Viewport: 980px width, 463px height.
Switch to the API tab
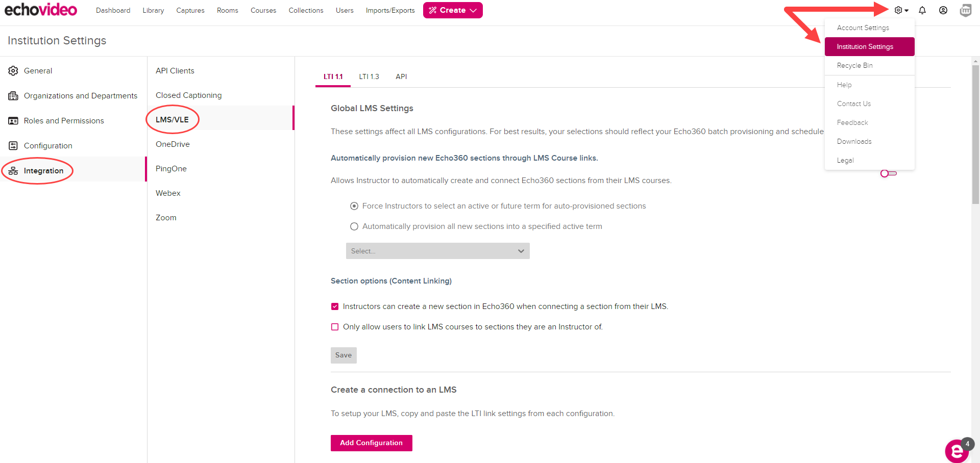click(x=401, y=76)
